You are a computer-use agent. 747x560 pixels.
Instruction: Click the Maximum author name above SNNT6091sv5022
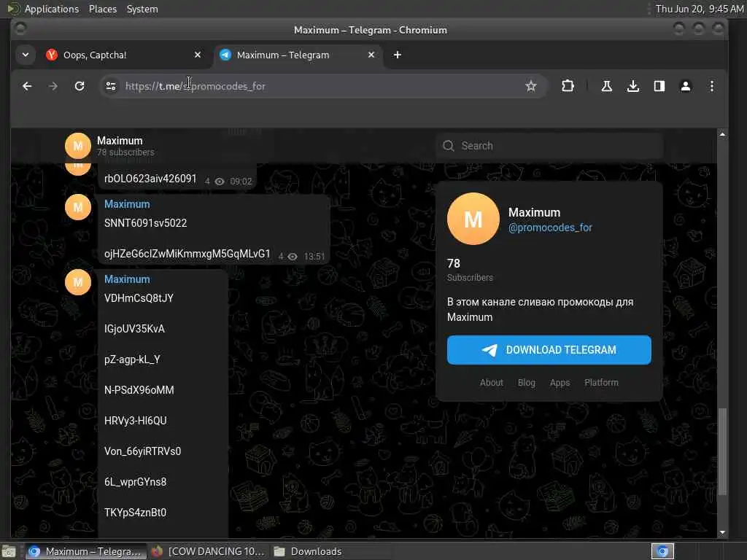coord(127,204)
